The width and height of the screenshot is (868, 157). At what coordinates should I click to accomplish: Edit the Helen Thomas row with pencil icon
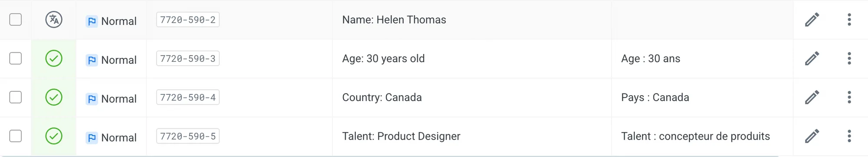pyautogui.click(x=812, y=20)
